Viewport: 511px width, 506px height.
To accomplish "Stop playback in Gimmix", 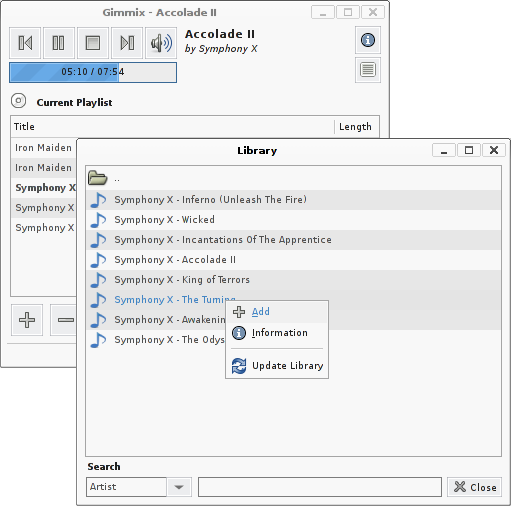I will coord(93,43).
